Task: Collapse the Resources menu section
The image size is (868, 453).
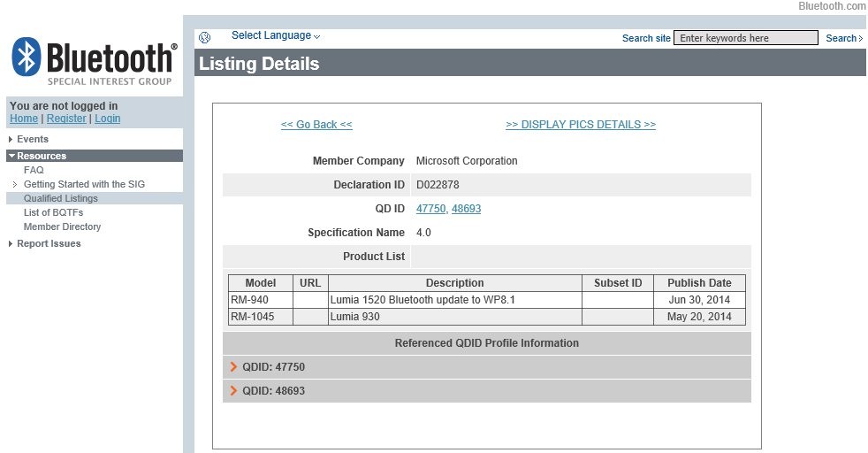Action: coord(94,156)
